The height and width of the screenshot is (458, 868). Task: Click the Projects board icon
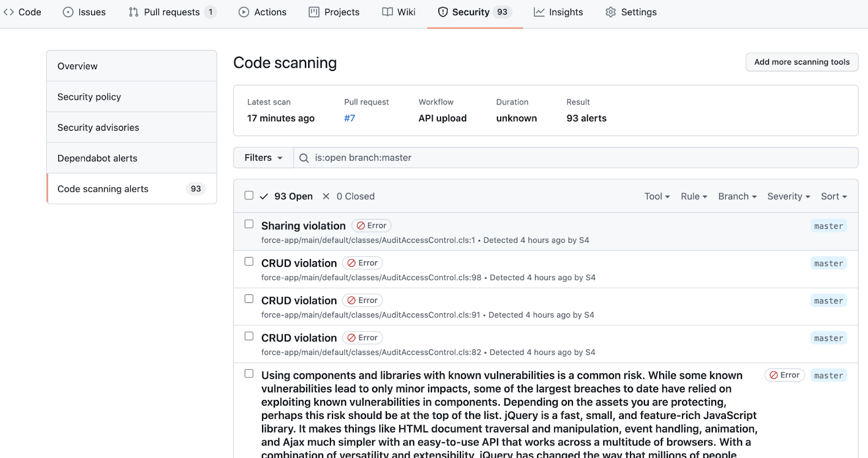[314, 12]
